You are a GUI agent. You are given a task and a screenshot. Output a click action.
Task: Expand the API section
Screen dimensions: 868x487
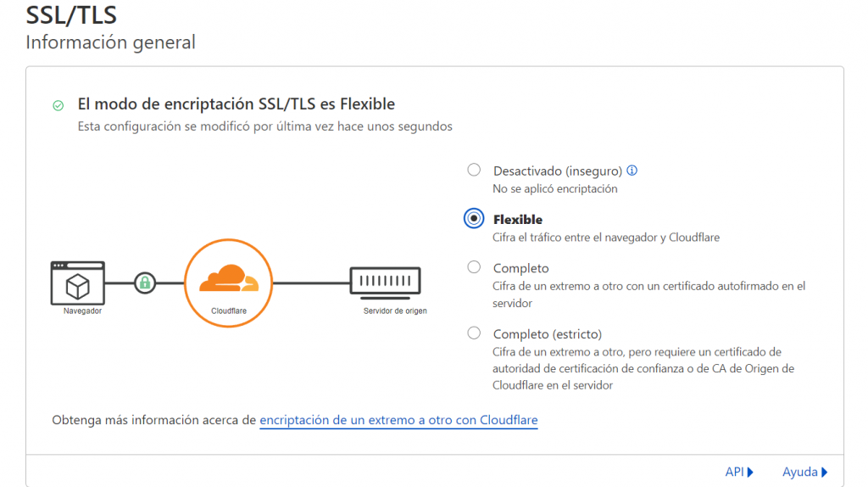coord(739,472)
